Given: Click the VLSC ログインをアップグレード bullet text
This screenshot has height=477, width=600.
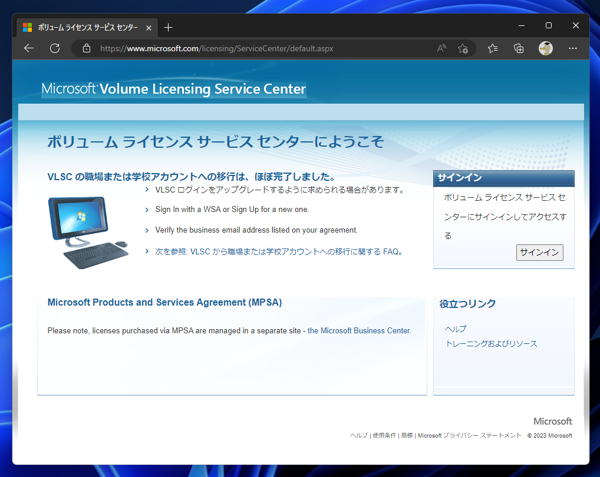Looking at the screenshot, I should (279, 190).
